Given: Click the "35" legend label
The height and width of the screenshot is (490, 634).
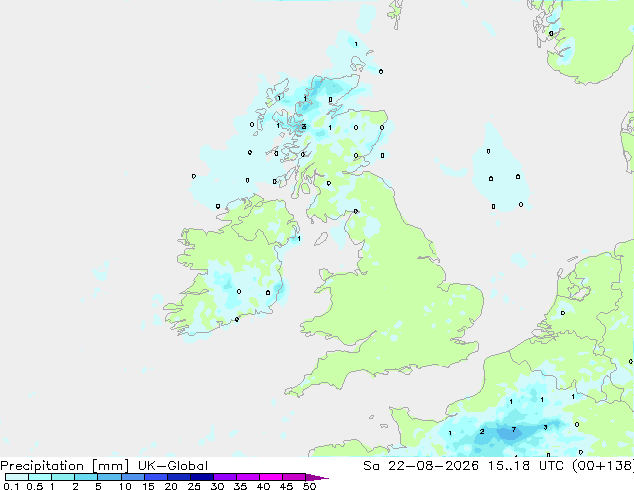Looking at the screenshot, I should pos(240,486).
